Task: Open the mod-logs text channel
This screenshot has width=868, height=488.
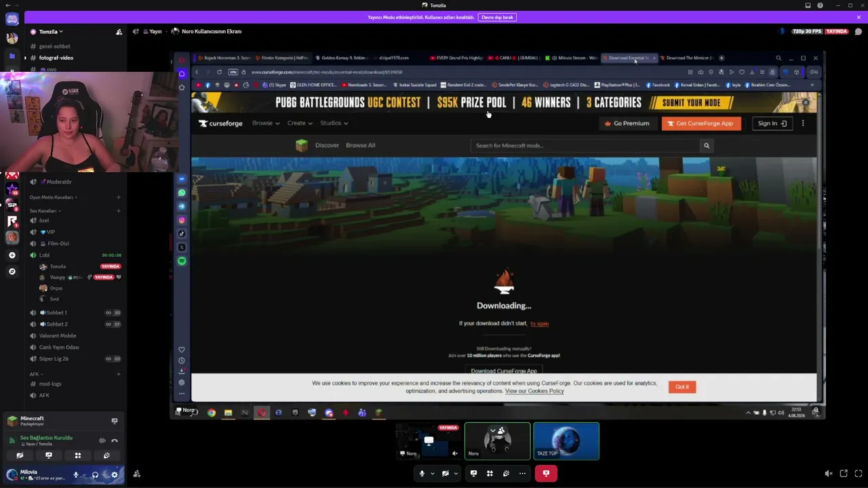Action: pos(50,384)
